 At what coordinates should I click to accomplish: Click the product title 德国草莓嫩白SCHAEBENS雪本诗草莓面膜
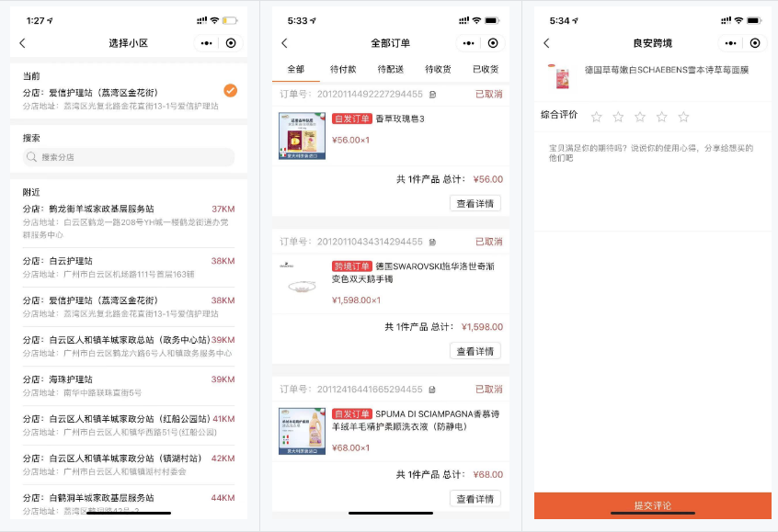coord(667,70)
